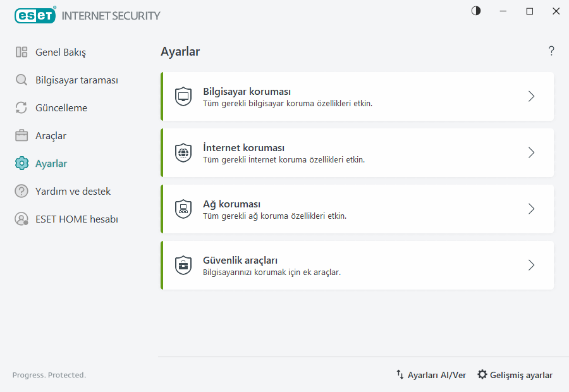Toggle the dark mode contrast icon
The width and height of the screenshot is (569, 392).
pos(475,11)
